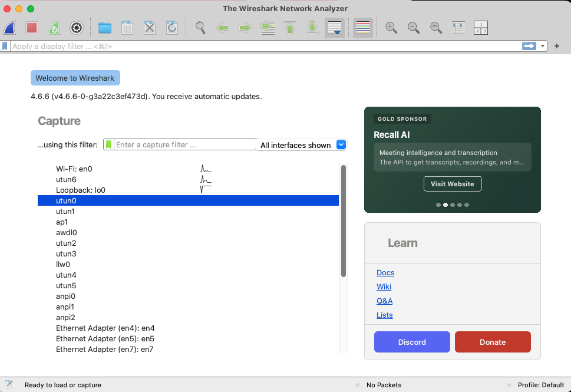Click the Welcome to Wireshark label
The image size is (571, 392).
coord(75,78)
